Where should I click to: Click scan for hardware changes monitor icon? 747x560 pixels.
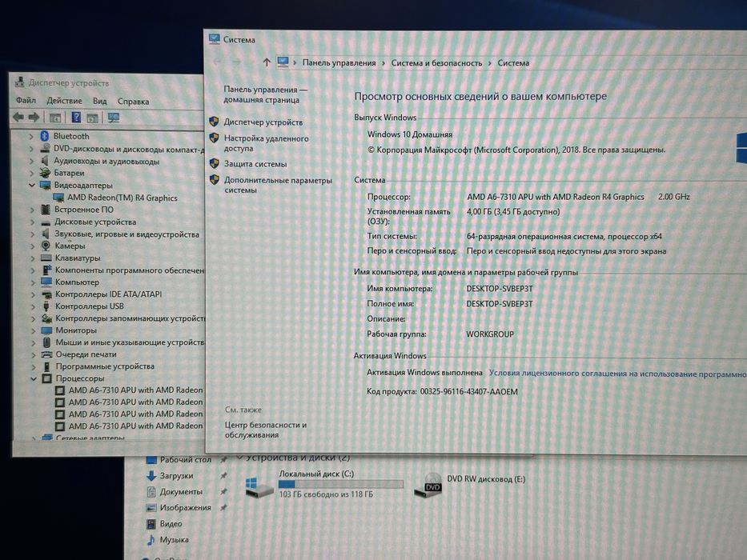(114, 118)
